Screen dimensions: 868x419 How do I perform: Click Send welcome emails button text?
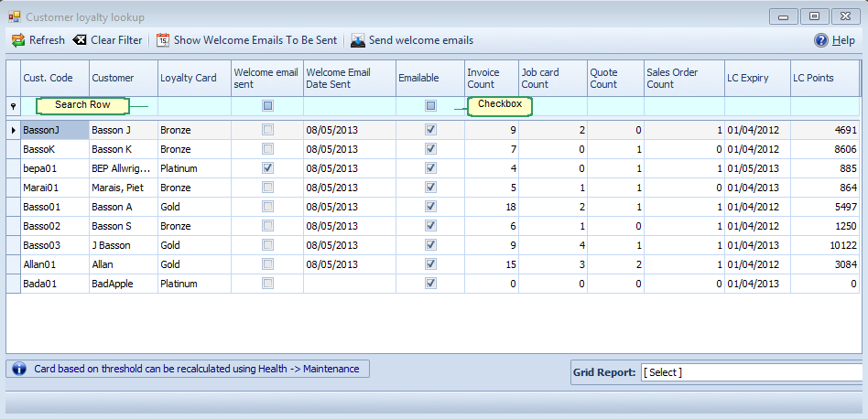[421, 40]
